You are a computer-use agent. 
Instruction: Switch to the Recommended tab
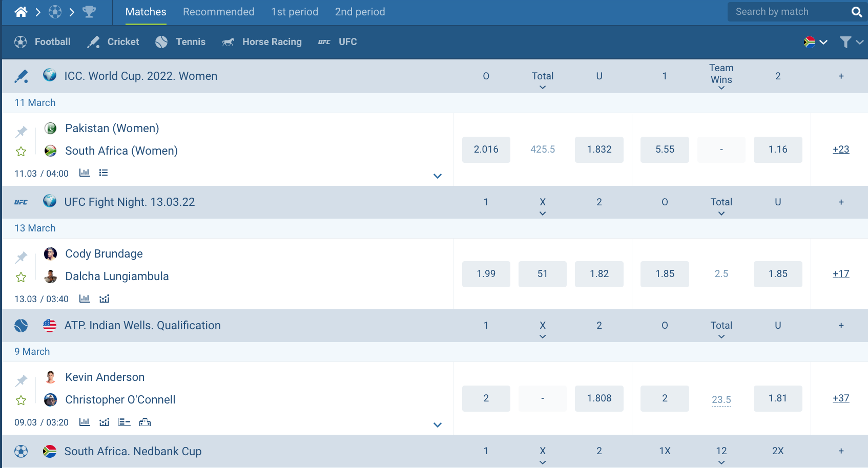tap(218, 11)
